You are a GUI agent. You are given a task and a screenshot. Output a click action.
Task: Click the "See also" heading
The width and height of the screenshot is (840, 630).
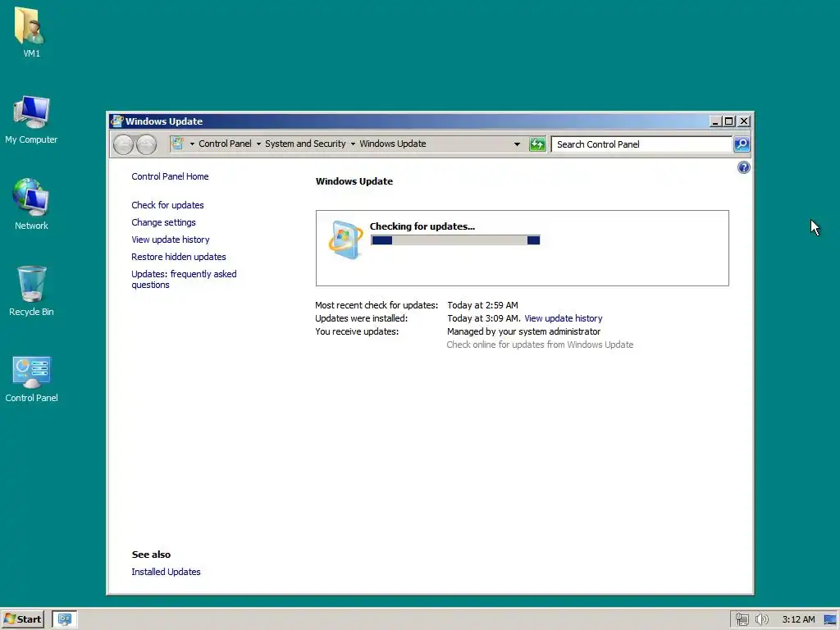point(151,555)
